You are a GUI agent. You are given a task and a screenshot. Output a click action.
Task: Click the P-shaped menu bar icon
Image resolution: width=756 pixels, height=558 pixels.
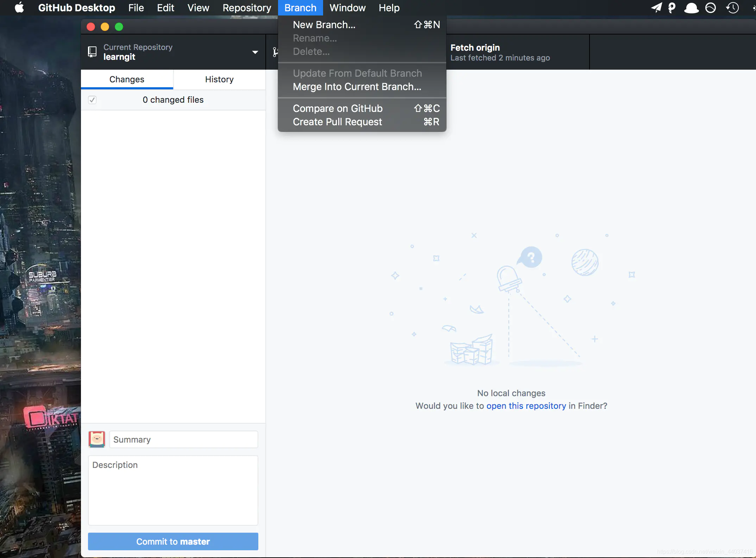tap(672, 7)
